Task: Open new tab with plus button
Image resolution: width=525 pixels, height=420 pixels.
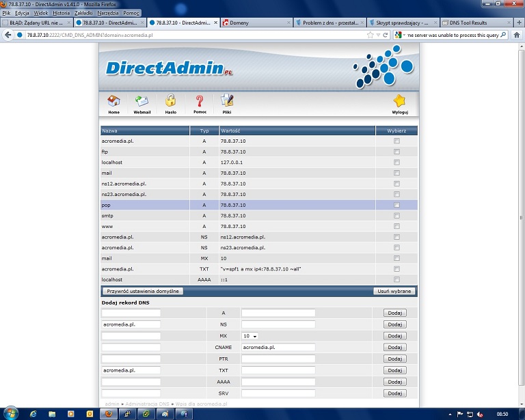Action: click(519, 23)
